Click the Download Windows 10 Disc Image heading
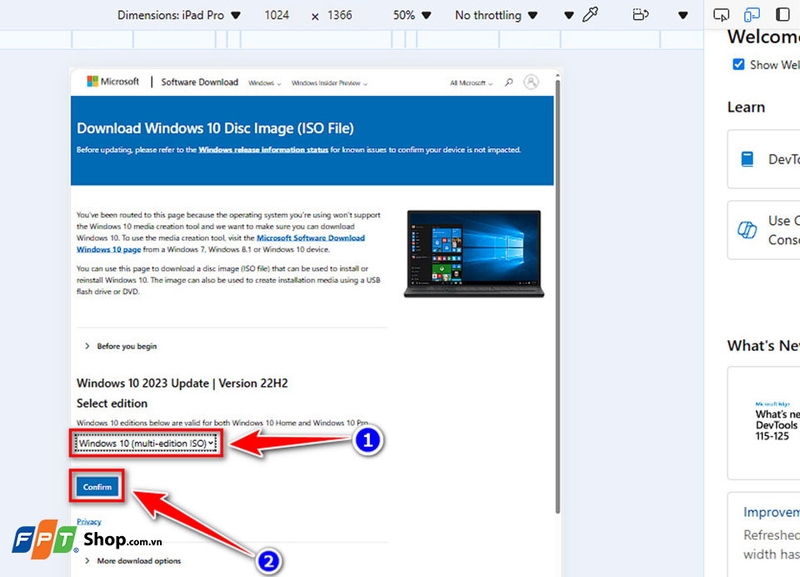This screenshot has height=577, width=800. tap(215, 128)
